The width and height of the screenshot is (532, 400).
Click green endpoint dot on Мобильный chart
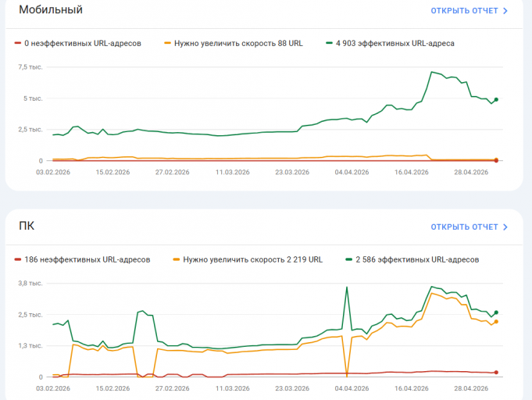pyautogui.click(x=496, y=100)
